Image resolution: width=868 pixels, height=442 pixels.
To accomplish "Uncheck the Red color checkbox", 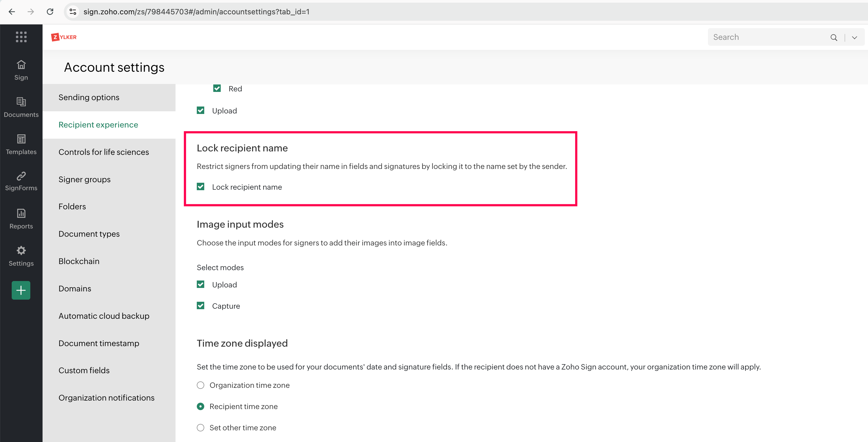I will tap(217, 88).
